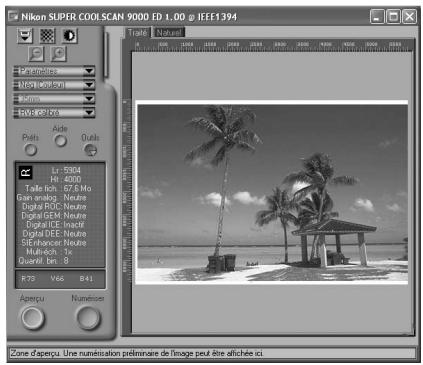Open the RVB calibré color mode dropdown

coord(54,113)
